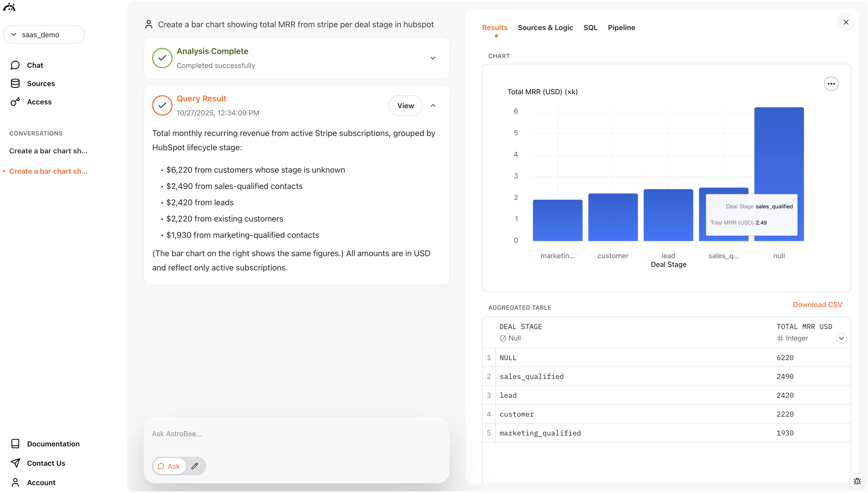Open the Pipeline tab

click(621, 28)
